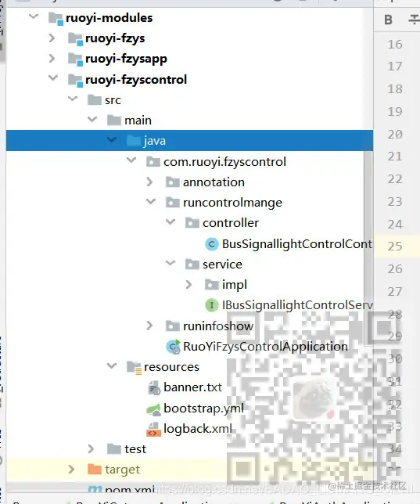This screenshot has height=504, width=420.
Task: Click the resources folder icon
Action: tap(134, 367)
